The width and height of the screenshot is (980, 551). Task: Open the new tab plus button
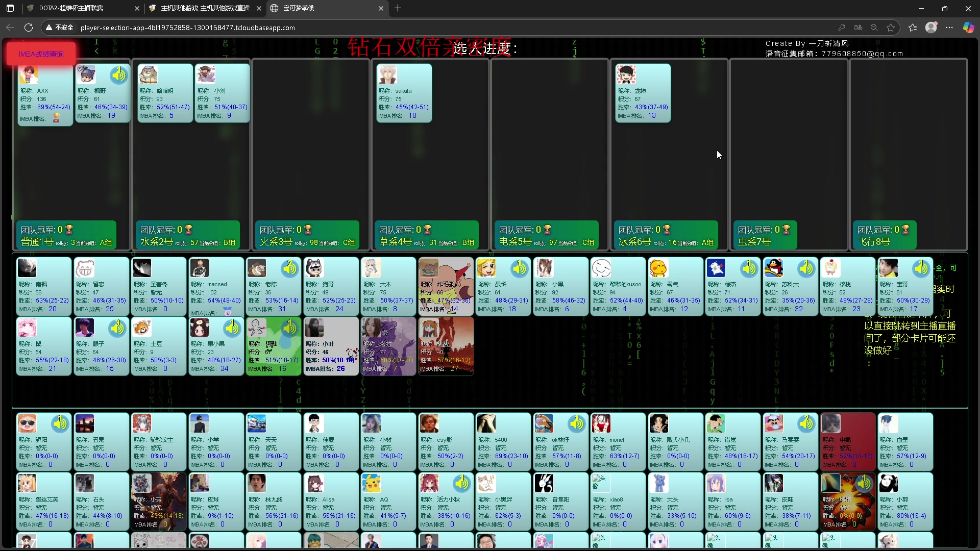click(398, 8)
